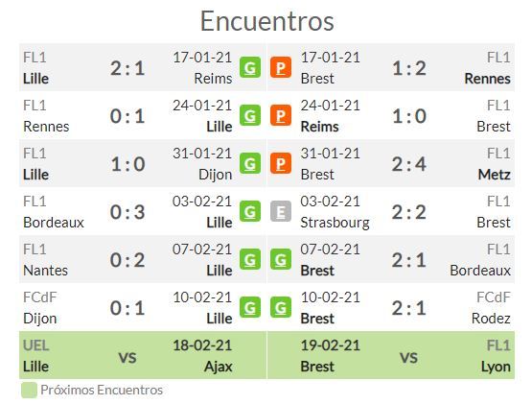Click the Encuentros heading
This screenshot has width=532, height=404.
pyautogui.click(x=267, y=21)
